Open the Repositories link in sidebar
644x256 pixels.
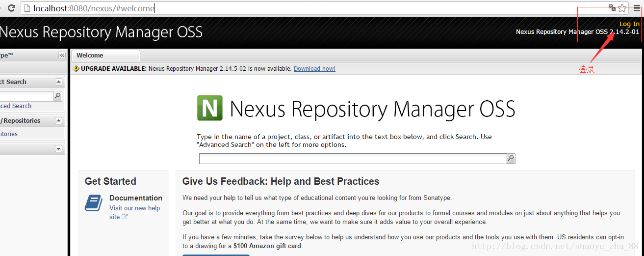pyautogui.click(x=9, y=134)
